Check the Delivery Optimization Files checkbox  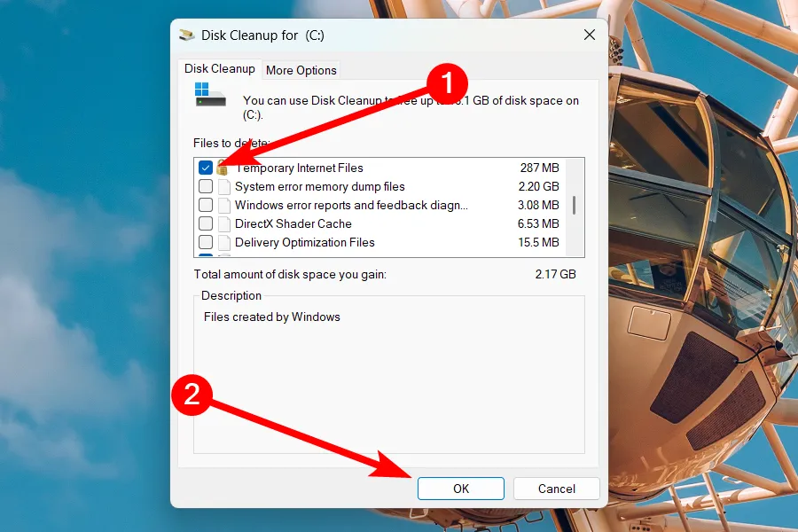[206, 243]
